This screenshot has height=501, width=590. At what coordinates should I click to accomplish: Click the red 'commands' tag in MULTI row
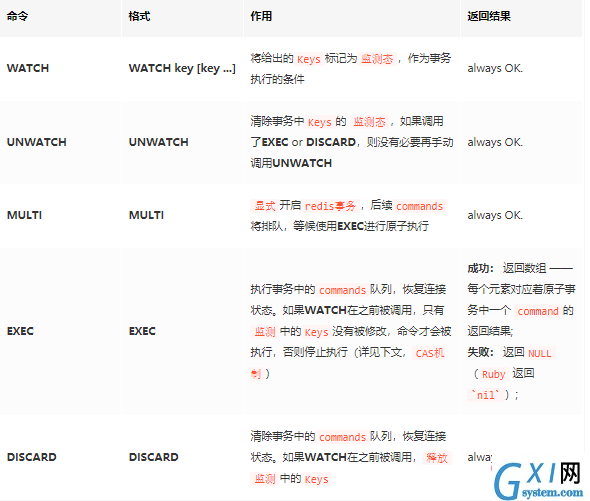420,206
